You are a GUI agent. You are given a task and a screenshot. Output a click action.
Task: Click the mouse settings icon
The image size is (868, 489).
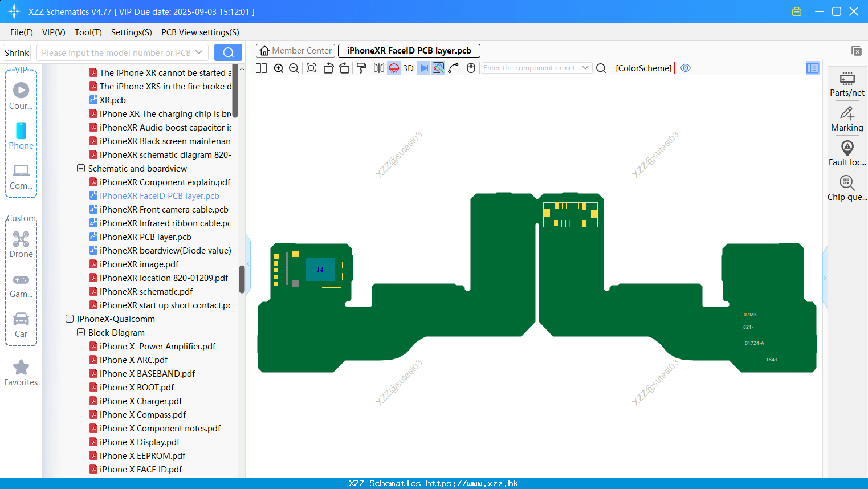point(471,68)
